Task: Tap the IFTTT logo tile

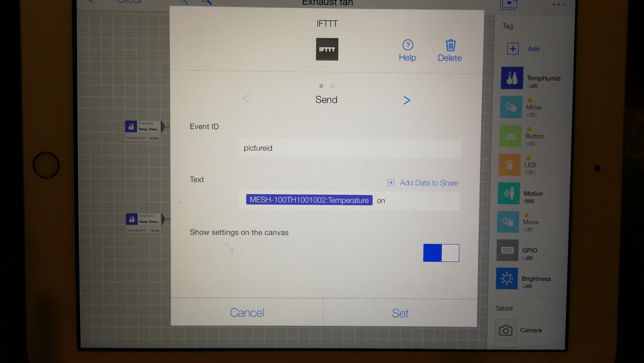Action: point(327,49)
